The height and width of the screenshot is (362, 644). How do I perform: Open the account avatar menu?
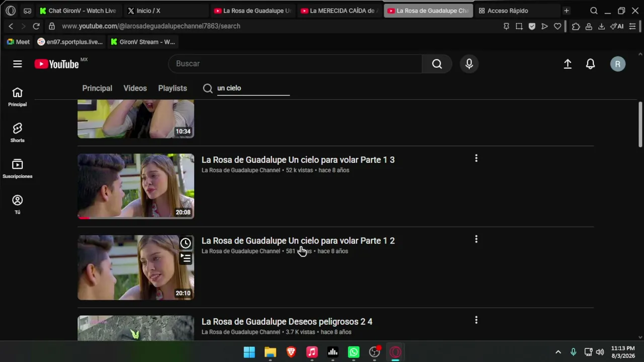[618, 64]
